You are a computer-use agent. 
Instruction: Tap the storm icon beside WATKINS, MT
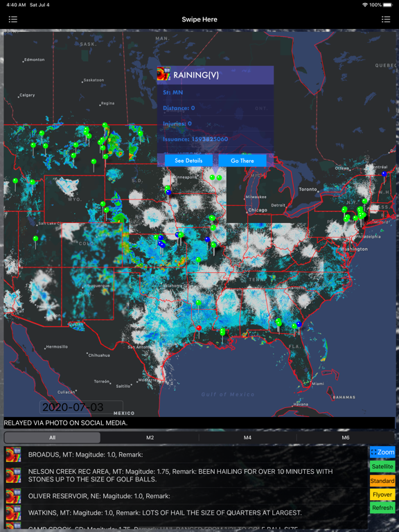coord(13,513)
